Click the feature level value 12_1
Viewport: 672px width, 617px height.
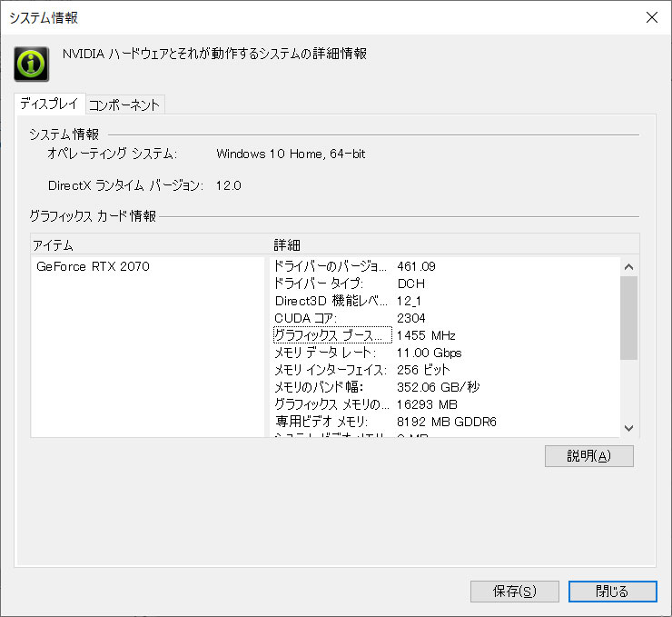tap(409, 301)
